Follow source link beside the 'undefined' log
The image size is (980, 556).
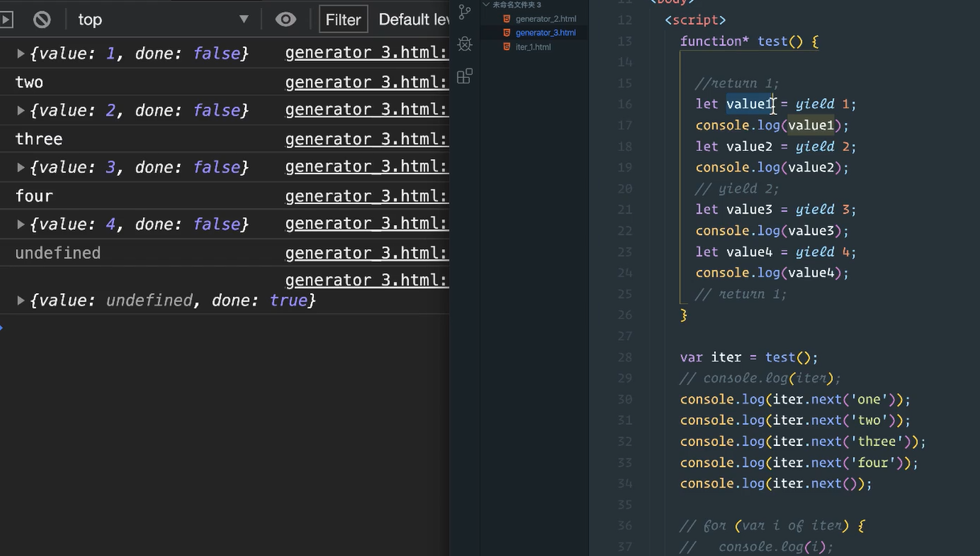click(367, 253)
